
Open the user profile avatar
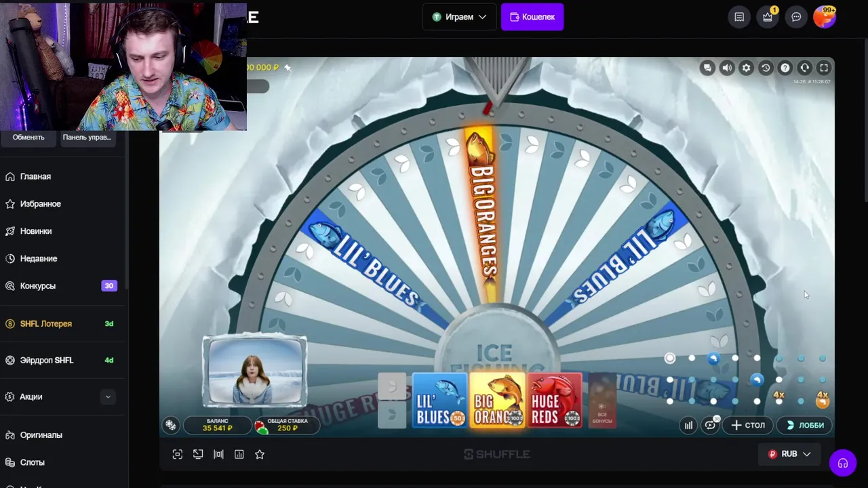coord(825,17)
